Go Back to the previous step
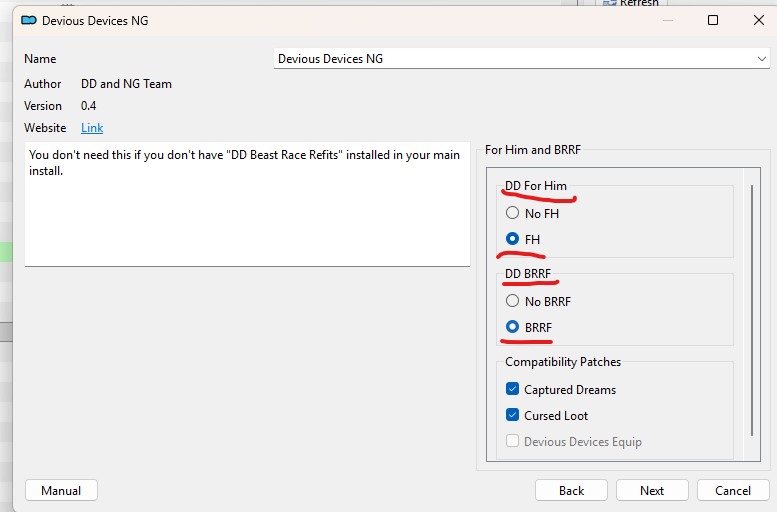Viewport: 777px width, 512px height. 571,491
